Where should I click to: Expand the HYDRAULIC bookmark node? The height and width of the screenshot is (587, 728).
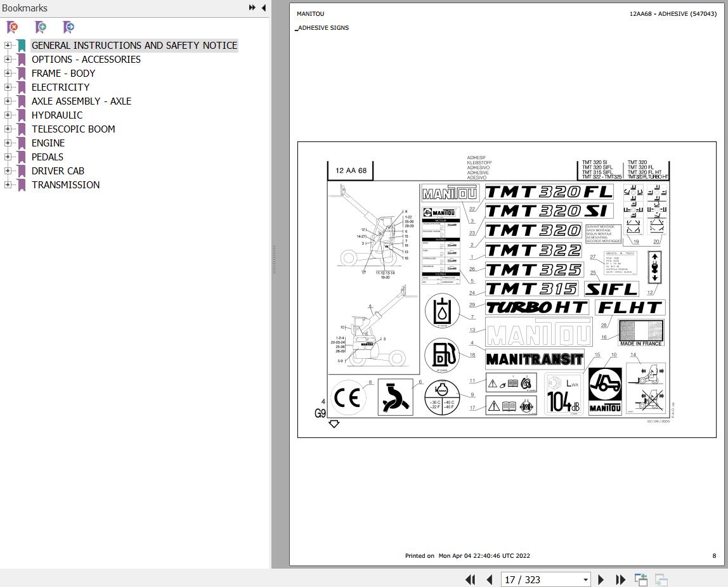click(8, 115)
